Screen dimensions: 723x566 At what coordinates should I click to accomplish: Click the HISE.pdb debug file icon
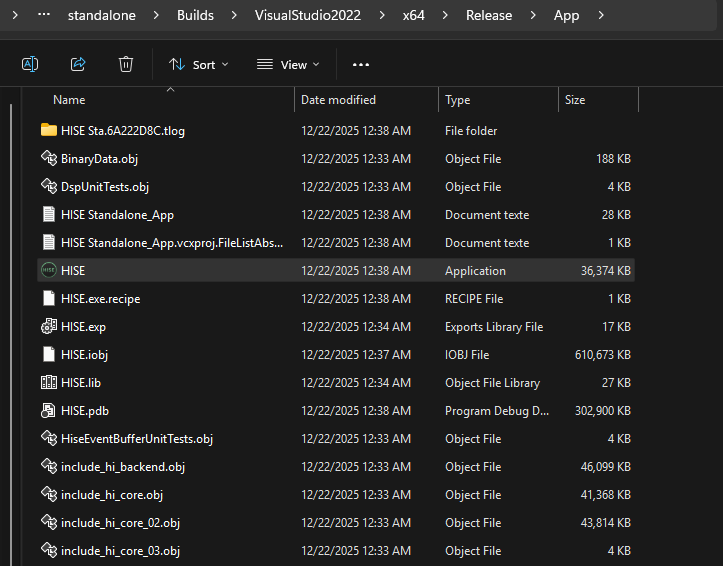click(48, 411)
